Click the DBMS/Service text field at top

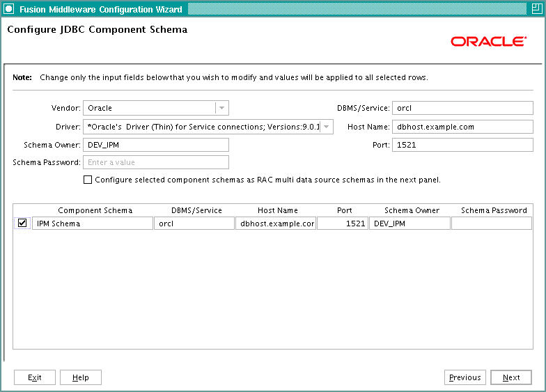tap(462, 108)
